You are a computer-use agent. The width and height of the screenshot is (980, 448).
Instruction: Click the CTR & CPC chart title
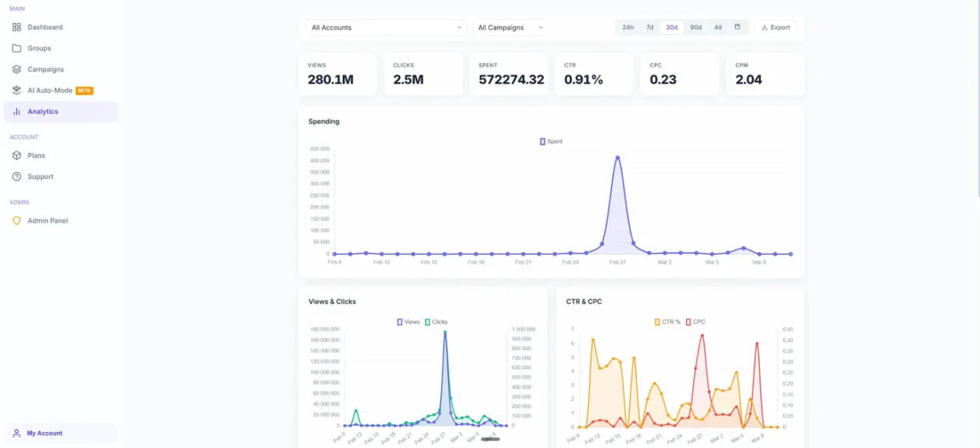(x=584, y=302)
